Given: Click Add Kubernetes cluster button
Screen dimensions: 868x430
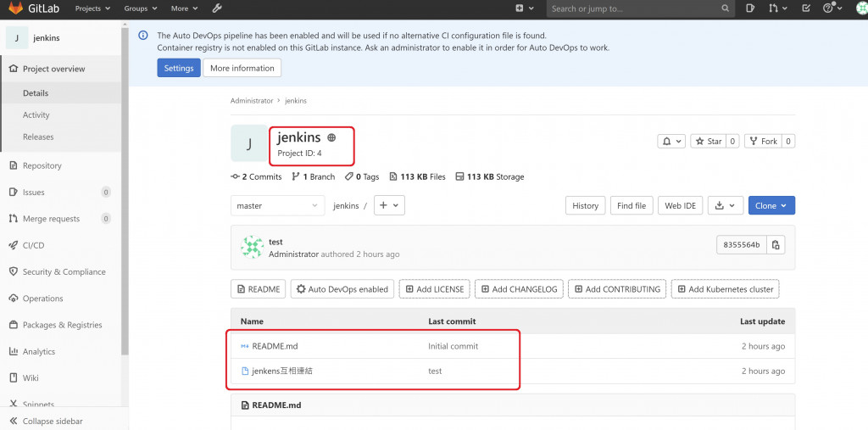Looking at the screenshot, I should click(726, 289).
